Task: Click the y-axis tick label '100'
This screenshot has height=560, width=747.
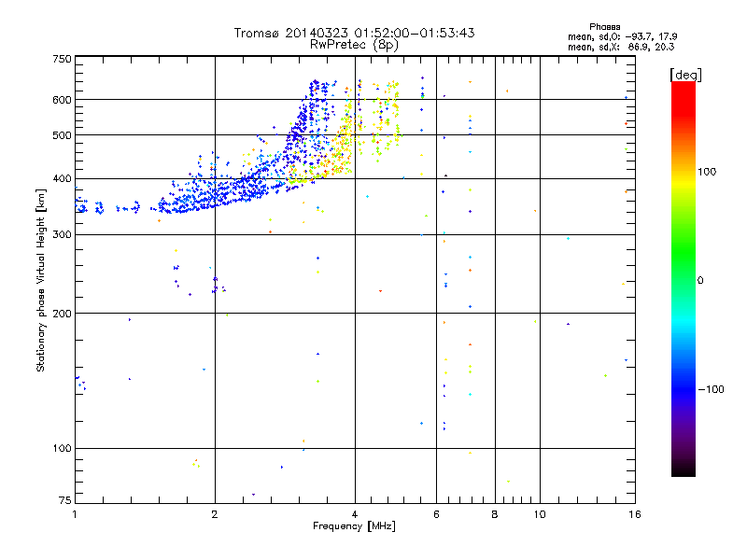Action: 62,448
